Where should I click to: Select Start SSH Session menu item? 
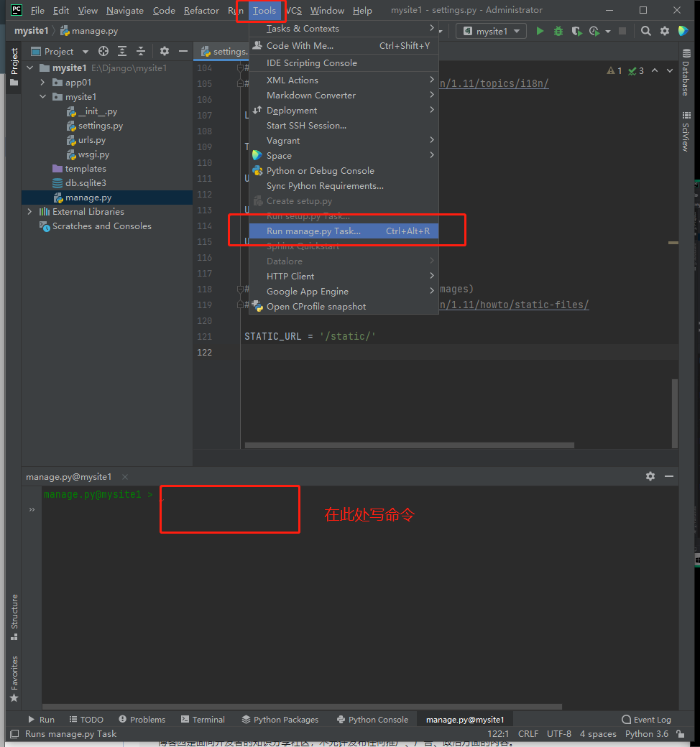click(344, 125)
